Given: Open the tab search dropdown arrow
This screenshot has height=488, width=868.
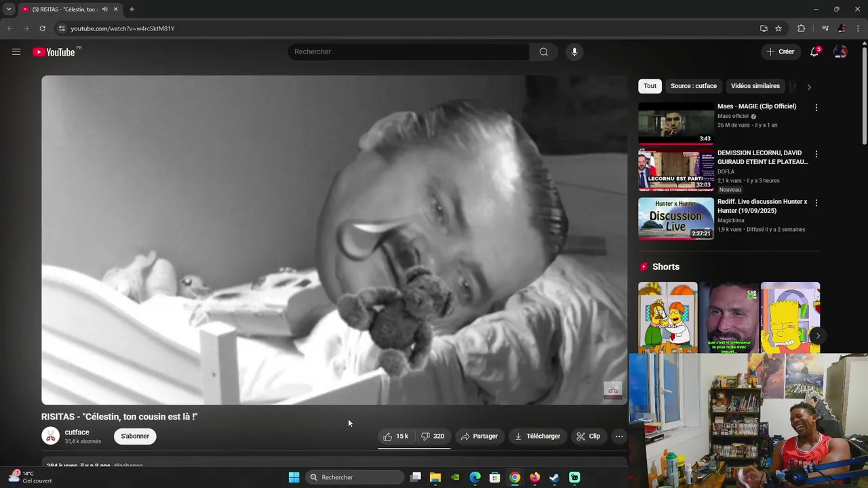Looking at the screenshot, I should coord(8,9).
